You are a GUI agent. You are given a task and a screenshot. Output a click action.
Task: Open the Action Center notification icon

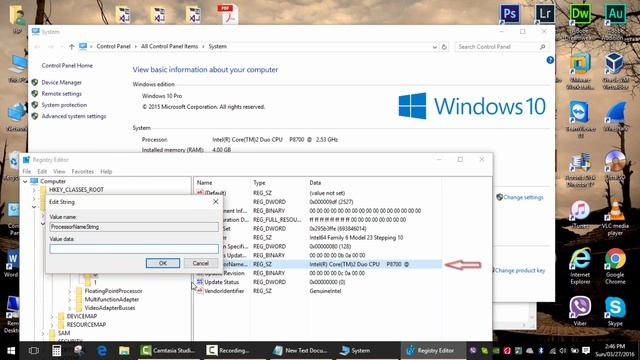click(586, 351)
